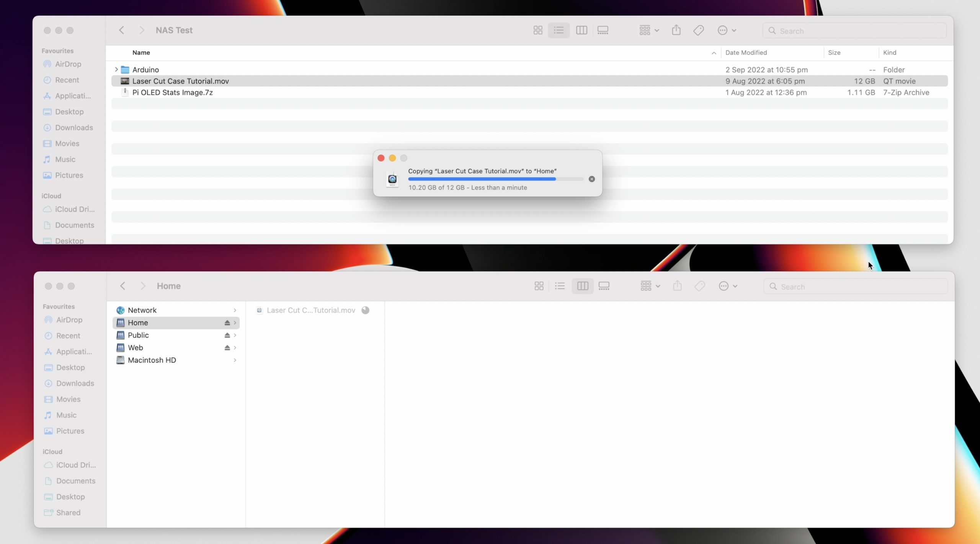The width and height of the screenshot is (980, 544).
Task: Open the action menu in Home window toolbar
Action: click(x=727, y=286)
